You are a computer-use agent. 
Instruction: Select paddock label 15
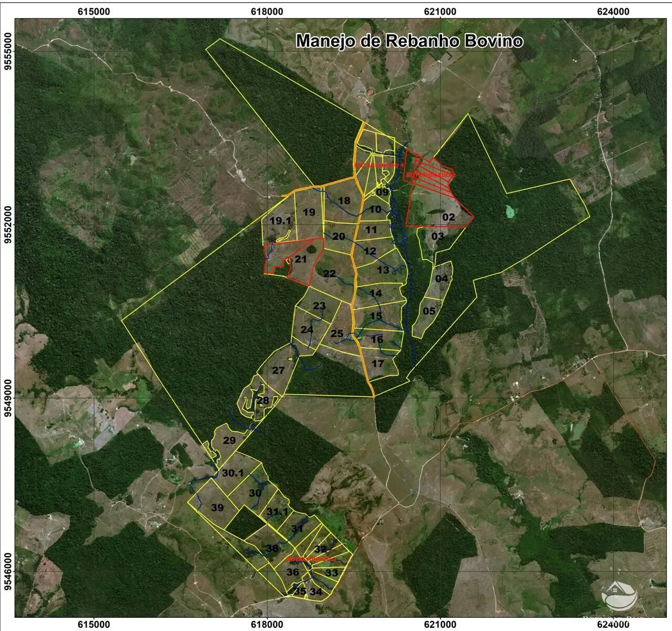click(x=376, y=316)
